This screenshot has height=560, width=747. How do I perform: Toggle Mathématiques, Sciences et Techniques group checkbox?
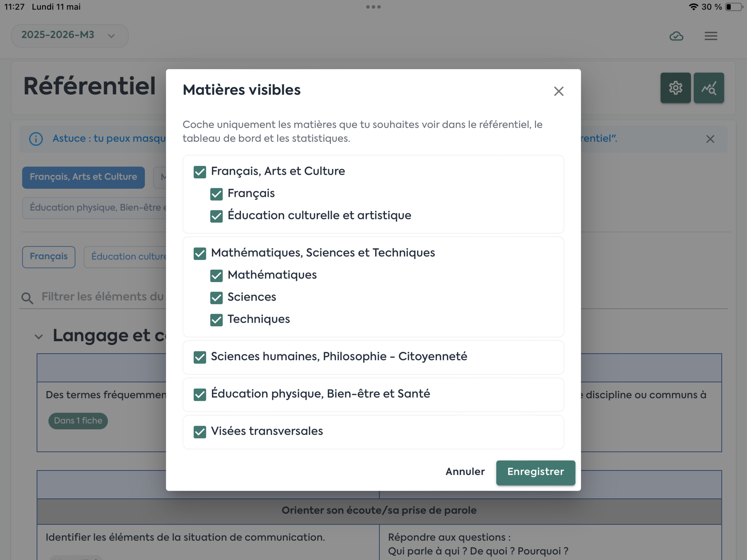200,253
